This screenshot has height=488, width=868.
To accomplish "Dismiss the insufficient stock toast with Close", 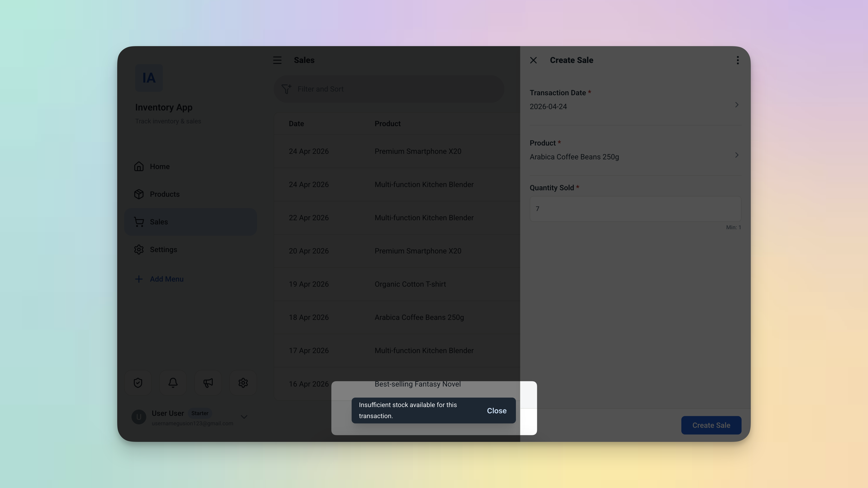I will (497, 411).
